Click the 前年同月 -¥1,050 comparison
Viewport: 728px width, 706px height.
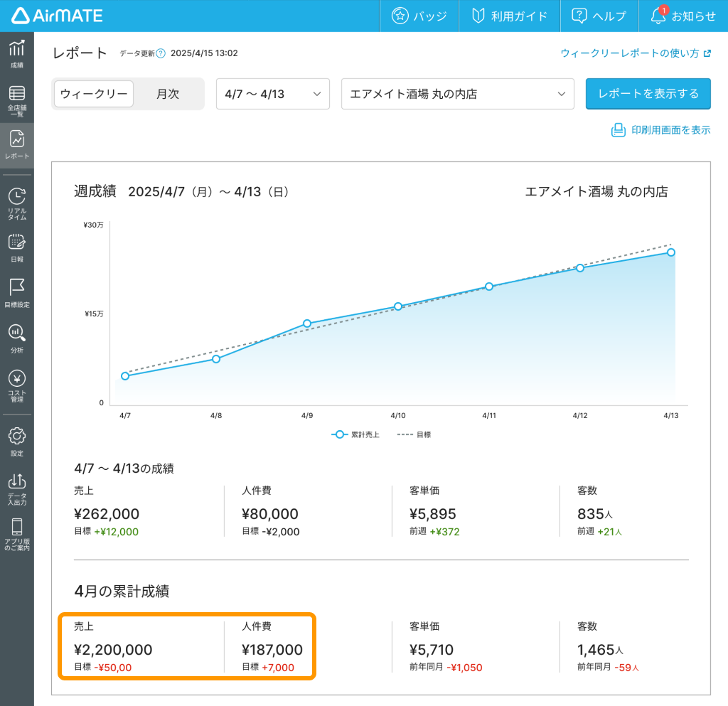(446, 668)
